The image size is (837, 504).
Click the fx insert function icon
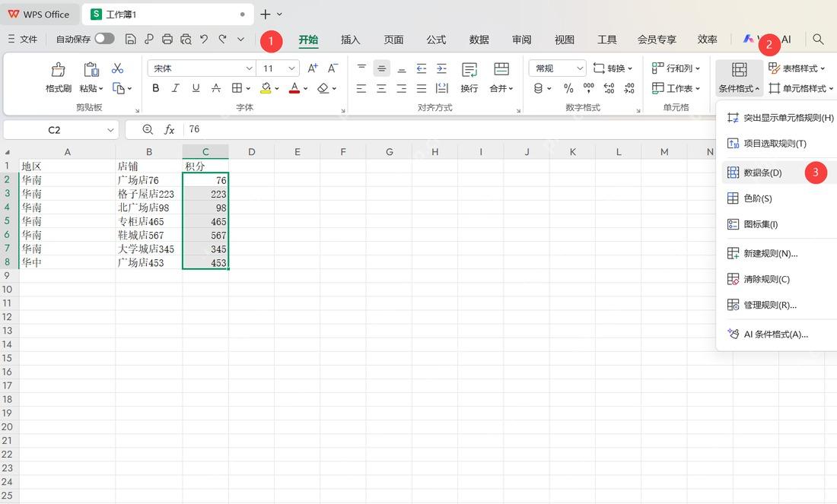pos(169,129)
